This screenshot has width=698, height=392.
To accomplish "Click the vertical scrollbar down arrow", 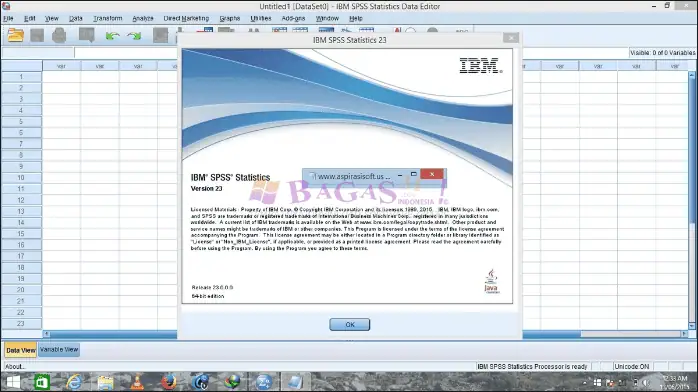I will [692, 326].
